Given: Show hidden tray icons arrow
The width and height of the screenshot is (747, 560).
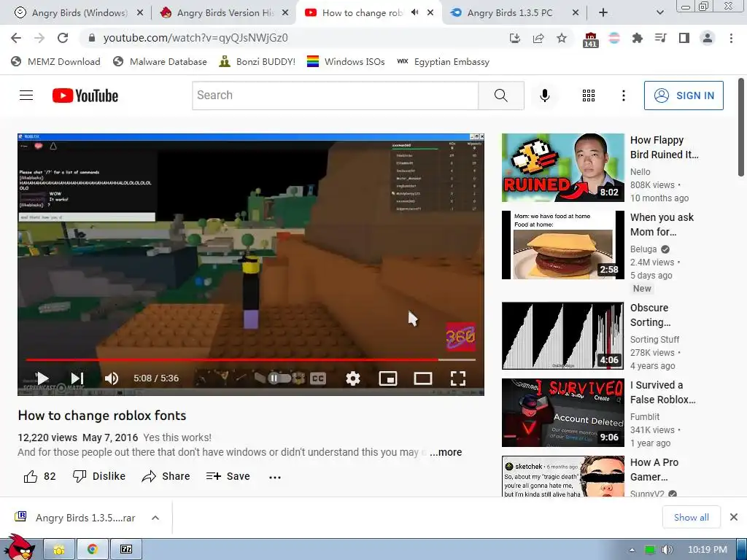Looking at the screenshot, I should pos(632,550).
